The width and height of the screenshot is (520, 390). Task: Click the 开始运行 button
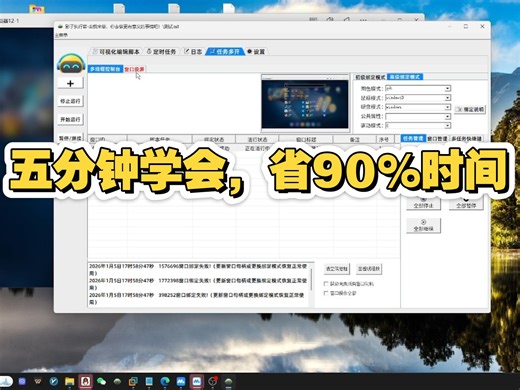70,119
